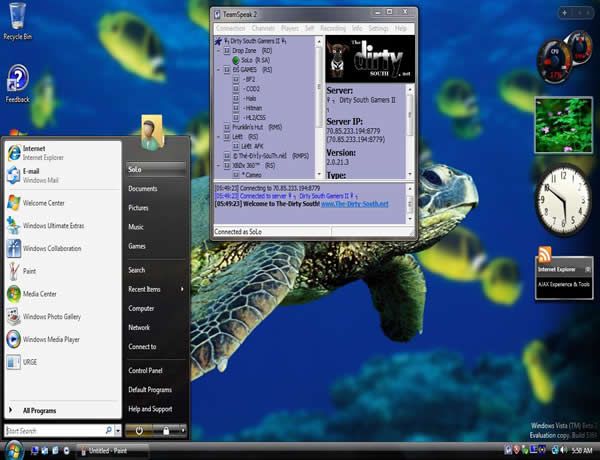Click the lock button in Start menu
Viewport: 600px width, 460px height.
tap(166, 431)
